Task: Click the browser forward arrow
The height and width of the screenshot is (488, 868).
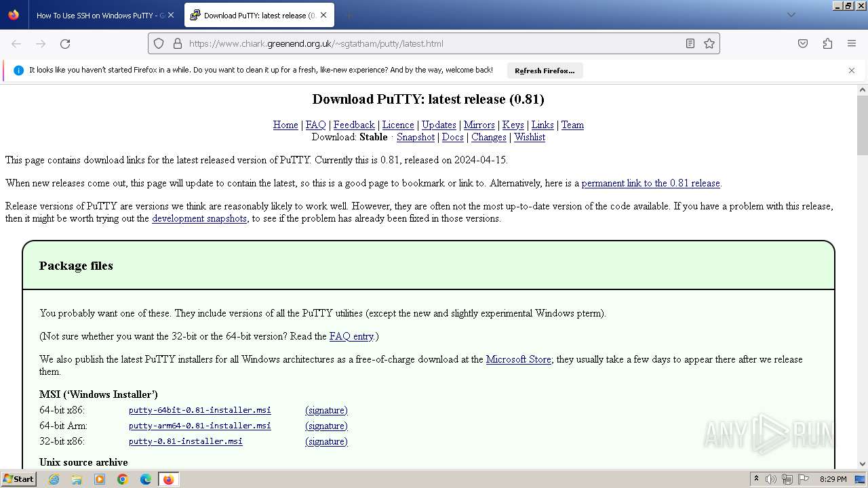Action: [x=41, y=43]
